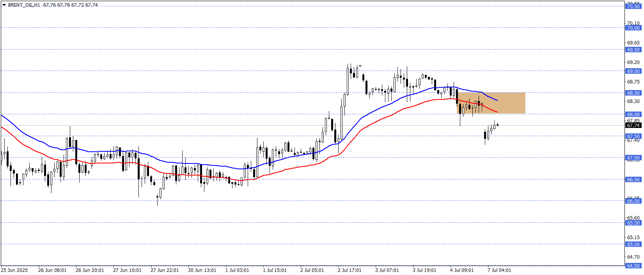Screen dimensions: 644x275
Task: Click the 66.00 blue price level label
Action: [633, 201]
